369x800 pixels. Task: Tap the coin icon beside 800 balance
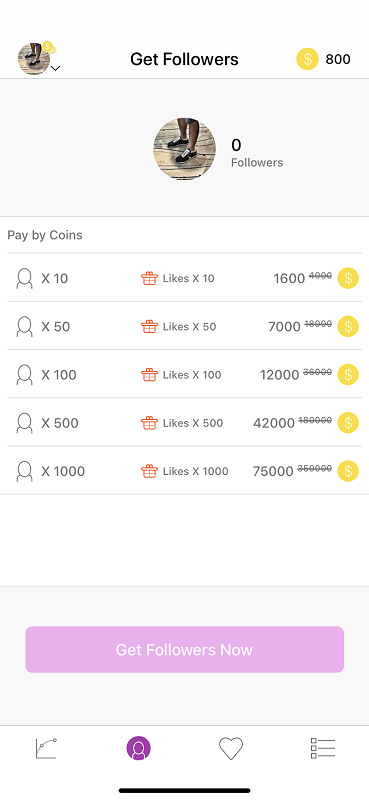[x=307, y=59]
